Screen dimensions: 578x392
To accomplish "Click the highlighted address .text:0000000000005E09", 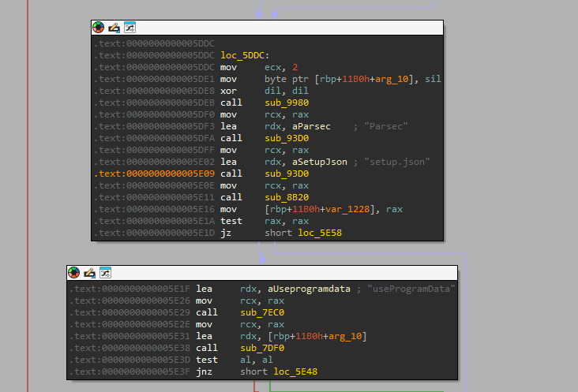I will (x=154, y=174).
